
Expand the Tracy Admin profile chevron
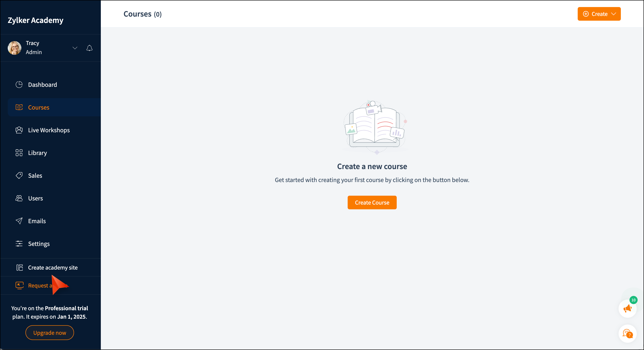pos(75,48)
